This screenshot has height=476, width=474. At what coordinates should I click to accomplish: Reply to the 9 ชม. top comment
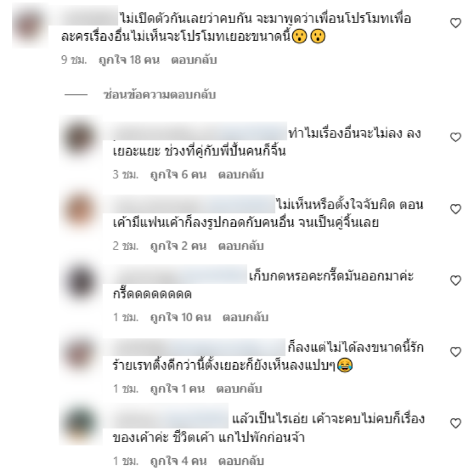[x=194, y=60]
